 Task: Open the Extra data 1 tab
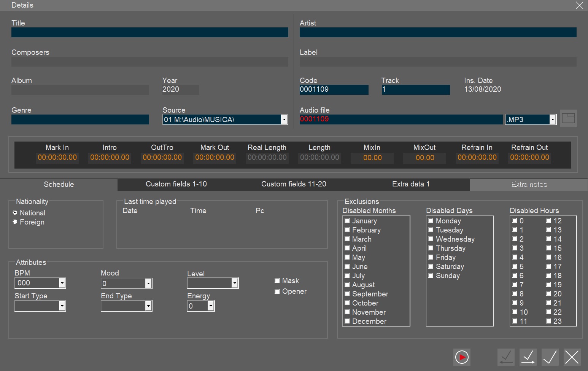(411, 184)
